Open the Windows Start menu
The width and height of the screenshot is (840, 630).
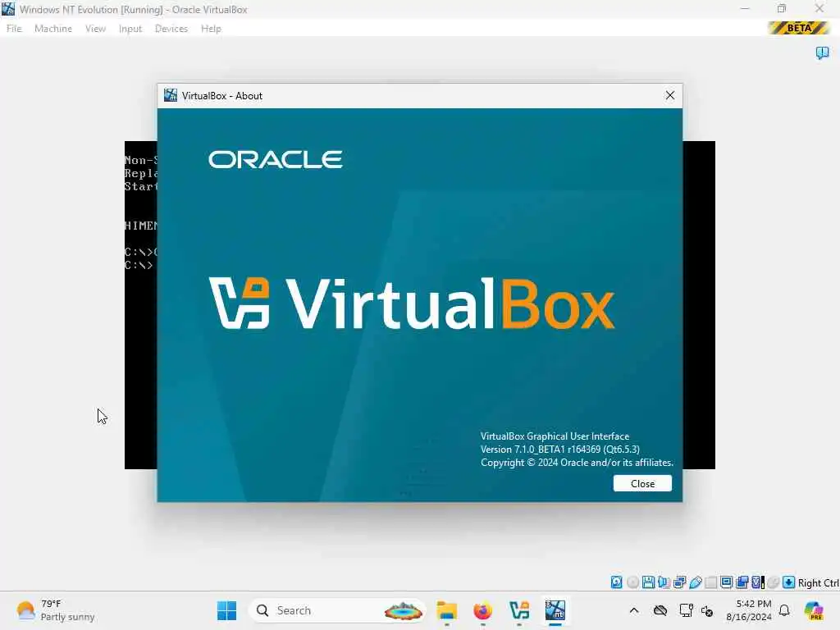(226, 610)
